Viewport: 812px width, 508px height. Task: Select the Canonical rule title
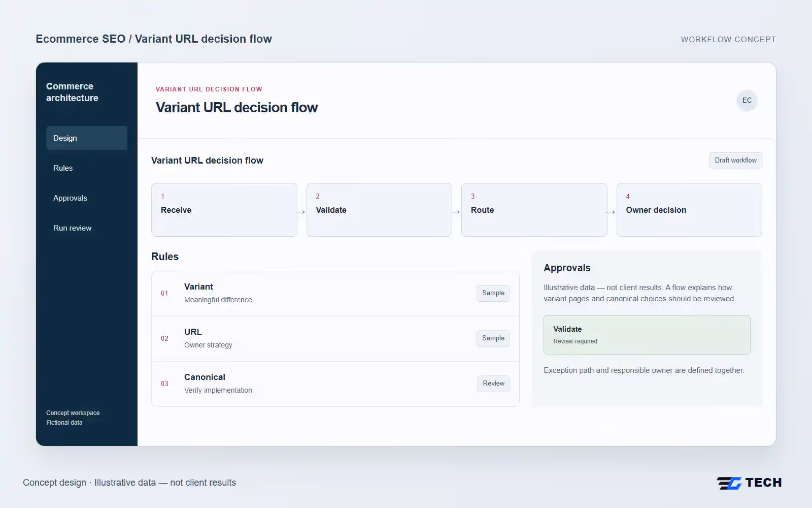(x=205, y=377)
